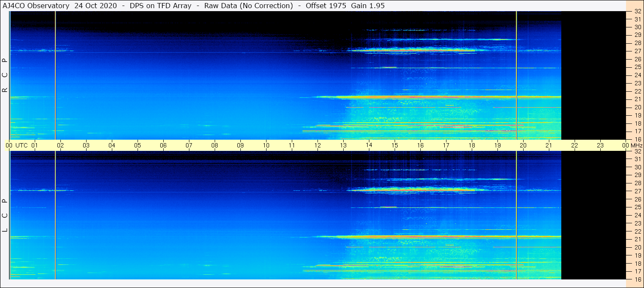This screenshot has width=644, height=288.
Task: Click the Gain 1.95 value in header
Action: (x=368, y=6)
